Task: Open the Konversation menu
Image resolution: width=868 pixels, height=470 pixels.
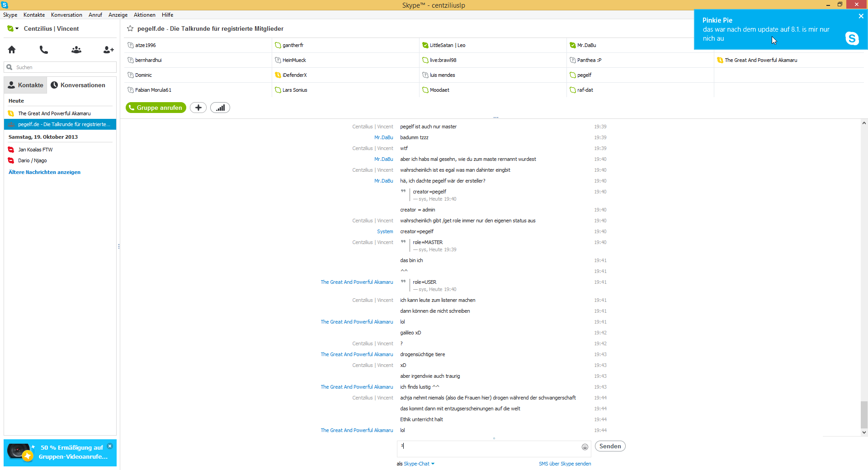Action: tap(66, 15)
